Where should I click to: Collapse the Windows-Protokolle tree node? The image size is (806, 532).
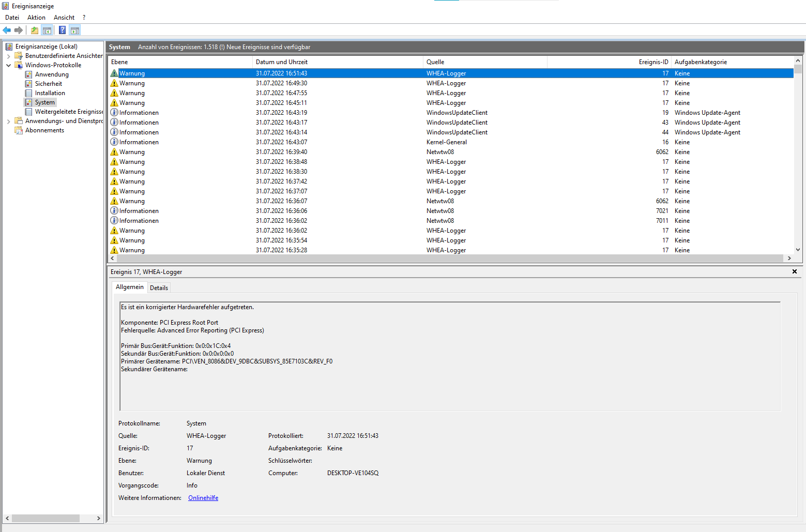click(x=8, y=65)
